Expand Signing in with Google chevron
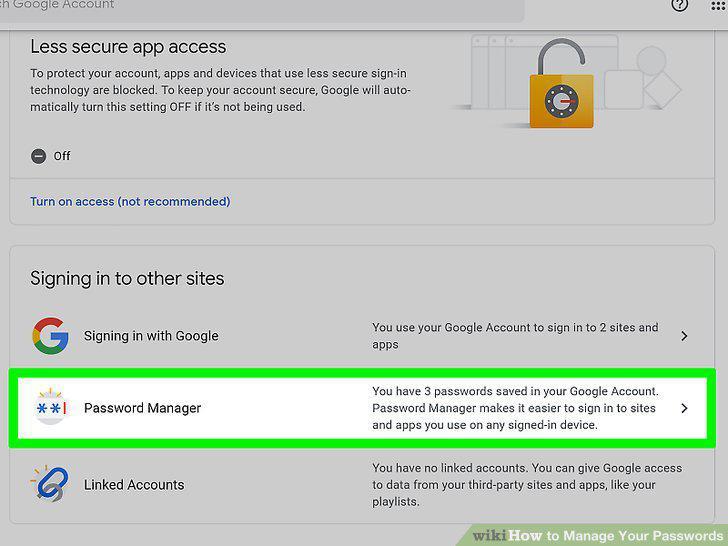The height and width of the screenshot is (546, 728). click(684, 336)
